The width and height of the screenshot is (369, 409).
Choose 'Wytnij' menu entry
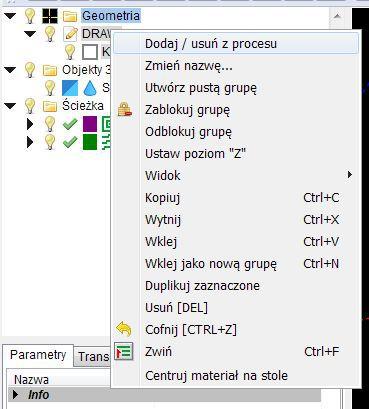tap(235, 220)
